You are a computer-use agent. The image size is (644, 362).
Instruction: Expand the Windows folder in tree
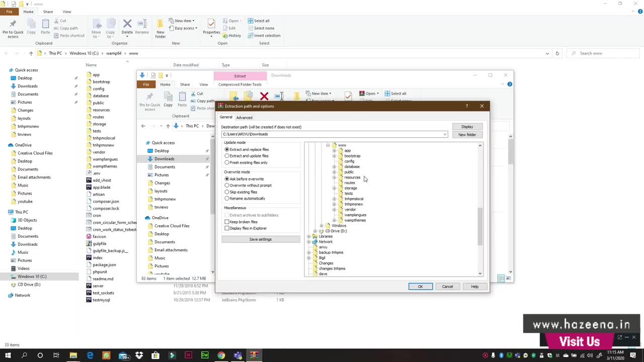[321, 226]
